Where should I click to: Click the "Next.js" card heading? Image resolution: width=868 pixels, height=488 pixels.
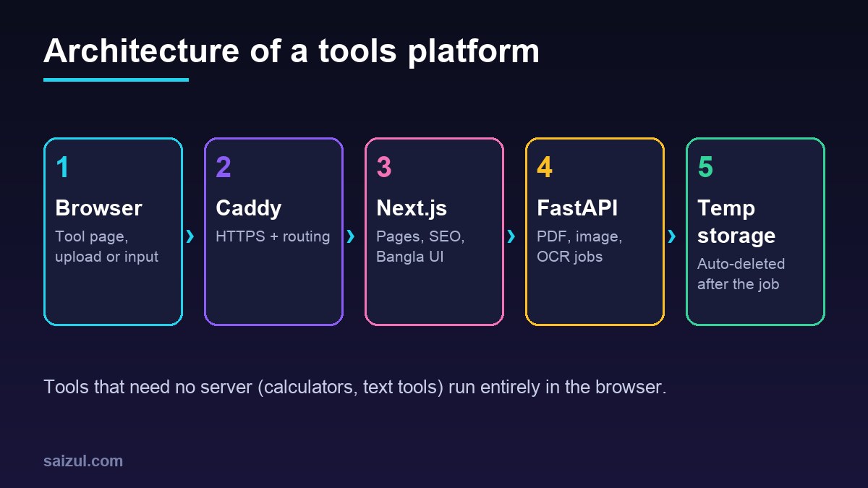pos(412,208)
